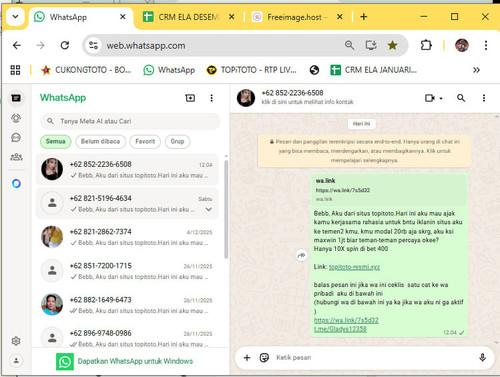Open Settings gear in WhatsApp sidebar

tap(16, 341)
